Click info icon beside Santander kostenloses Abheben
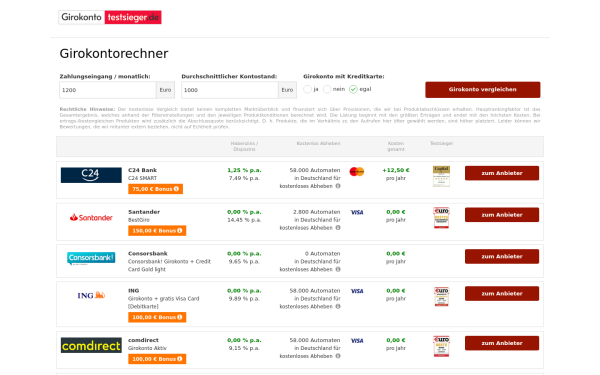The image size is (600, 375). pos(338,228)
